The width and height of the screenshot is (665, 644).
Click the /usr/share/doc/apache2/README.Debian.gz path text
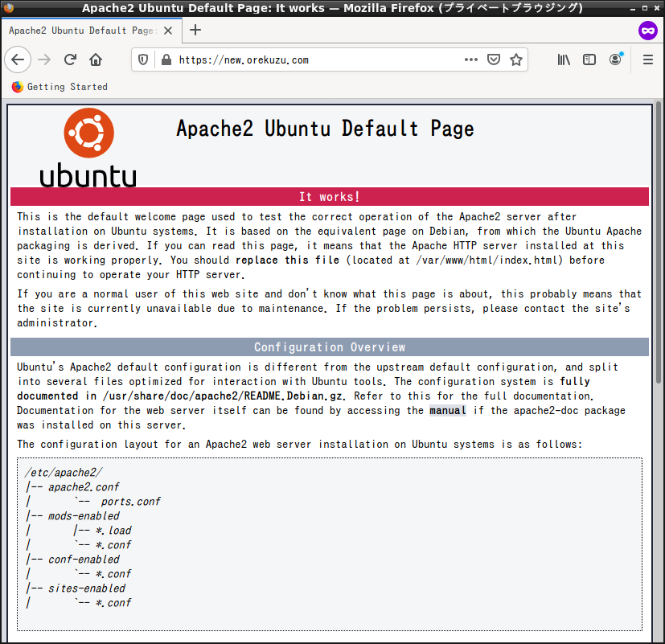point(224,396)
